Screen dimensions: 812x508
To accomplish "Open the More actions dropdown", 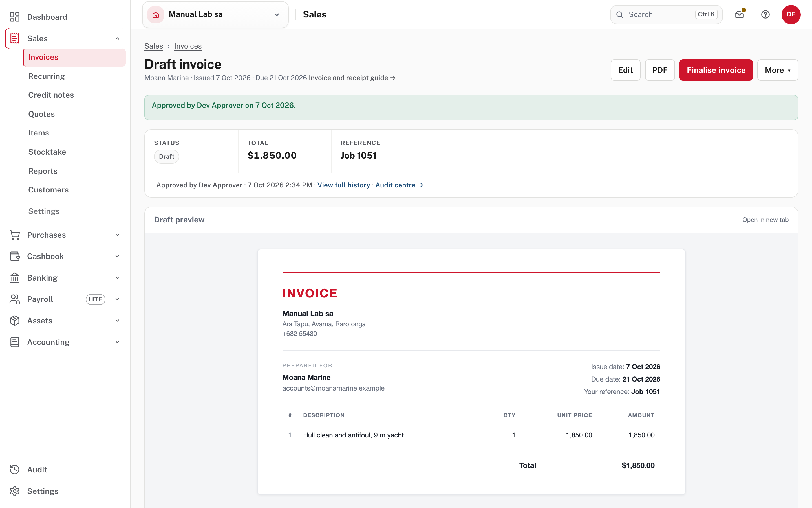I will point(777,70).
